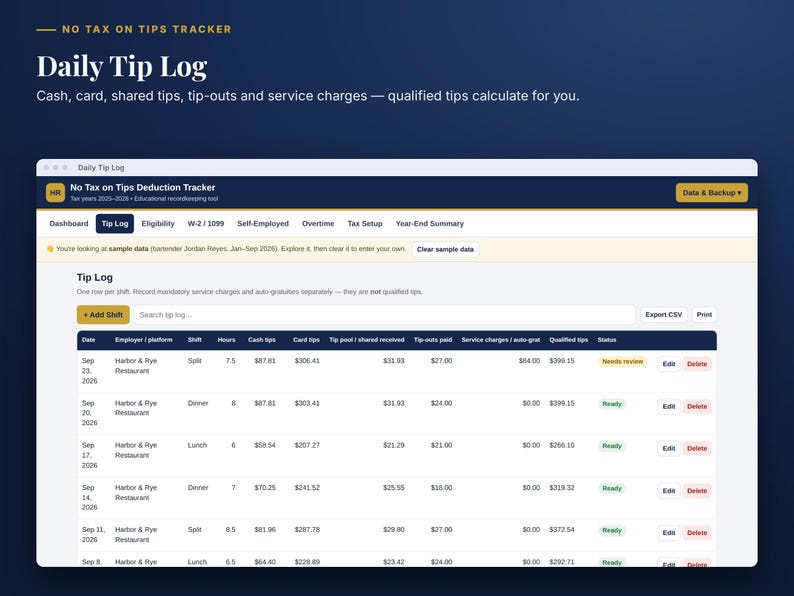Image resolution: width=794 pixels, height=596 pixels.
Task: Focus the Search tip log field
Action: (384, 314)
